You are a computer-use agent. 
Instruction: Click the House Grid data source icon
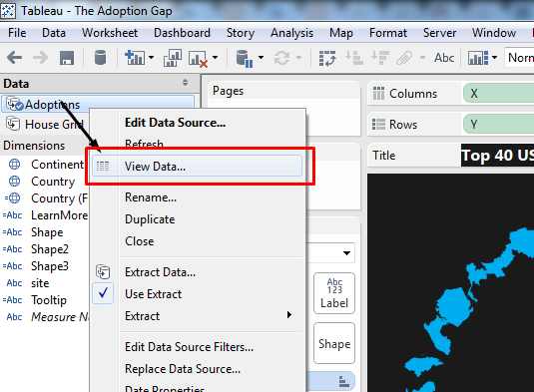click(13, 124)
